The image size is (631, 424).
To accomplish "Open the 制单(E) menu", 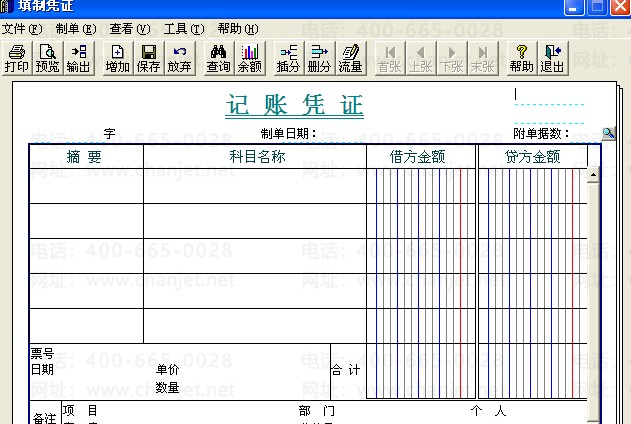I will [76, 29].
